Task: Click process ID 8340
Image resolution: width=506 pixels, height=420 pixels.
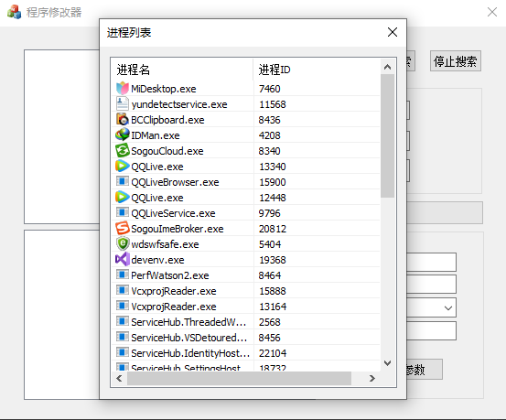Action: [x=269, y=151]
